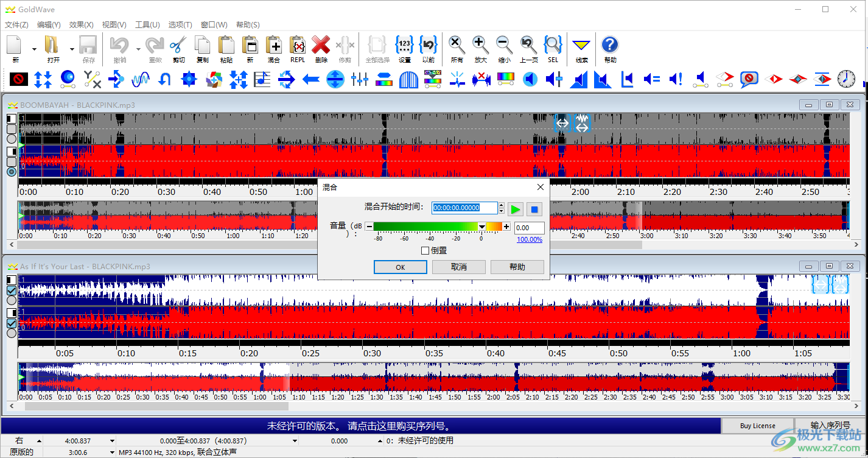Click the Mix (混合) toolbar icon
This screenshot has width=868, height=458.
click(274, 45)
